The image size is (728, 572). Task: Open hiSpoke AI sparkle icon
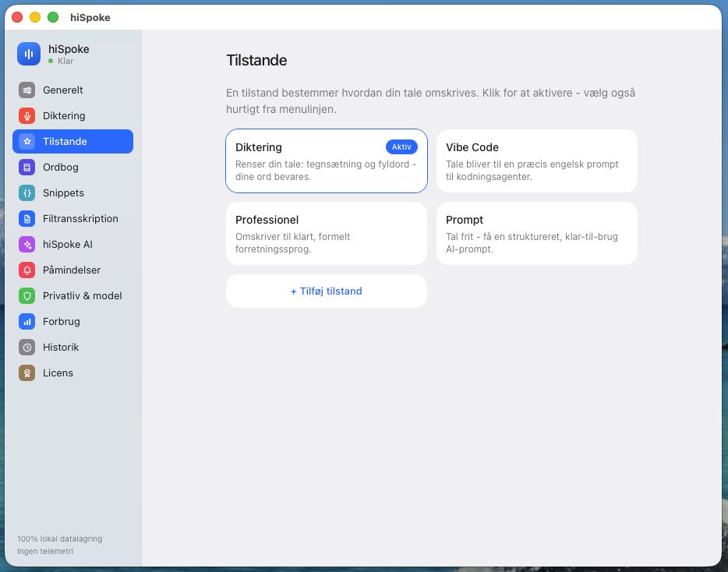click(27, 244)
